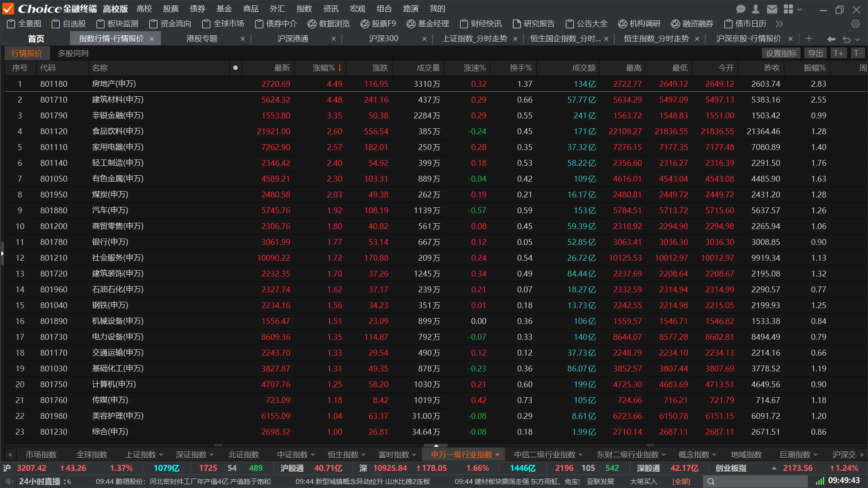Expand more toolbar shortcuts with double chevron
The width and height of the screenshot is (868, 488).
pos(779,24)
